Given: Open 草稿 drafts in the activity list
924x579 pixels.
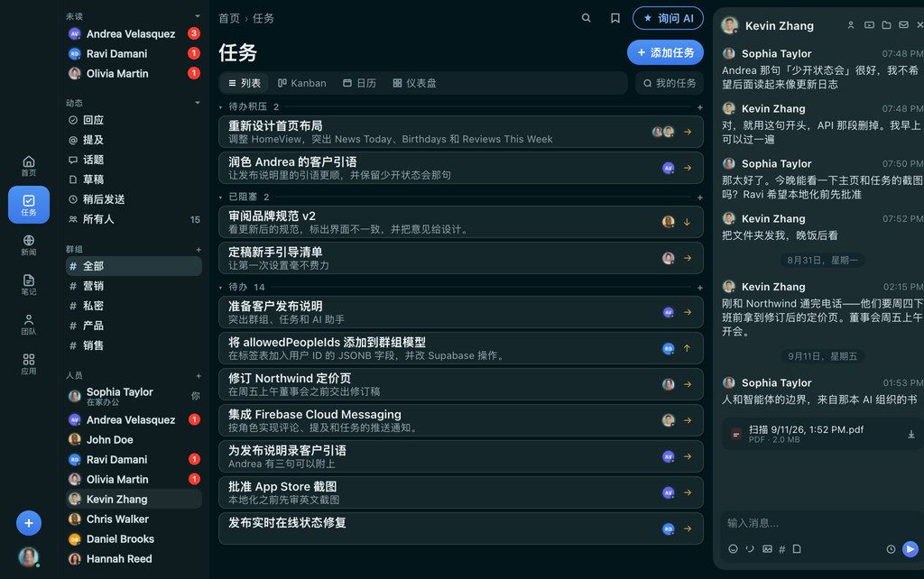Looking at the screenshot, I should [x=134, y=179].
